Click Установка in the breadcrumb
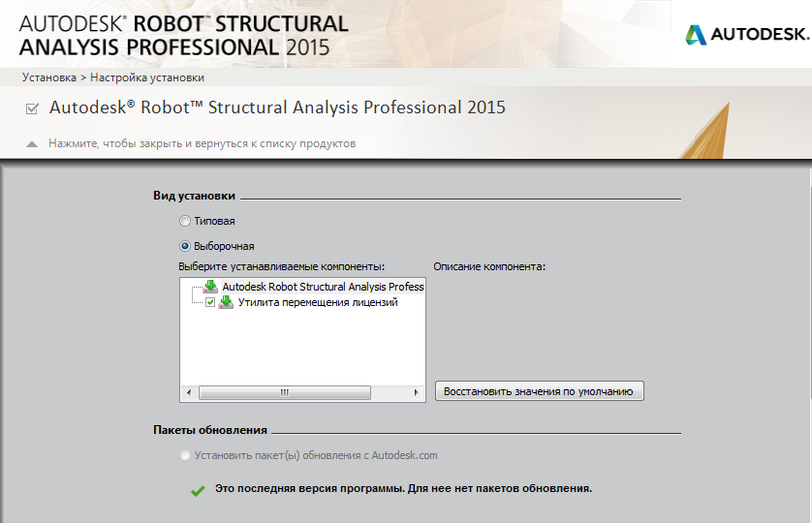 coord(49,77)
